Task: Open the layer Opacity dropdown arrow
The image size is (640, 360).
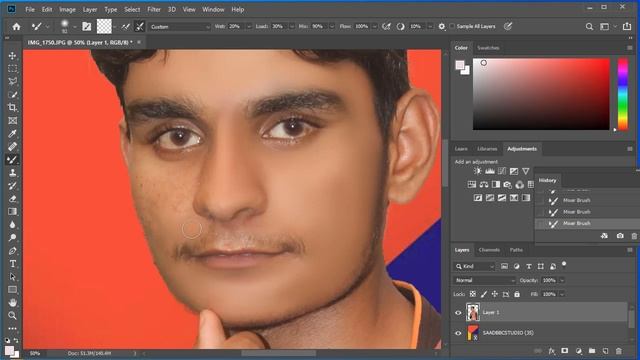Action: 562,280
